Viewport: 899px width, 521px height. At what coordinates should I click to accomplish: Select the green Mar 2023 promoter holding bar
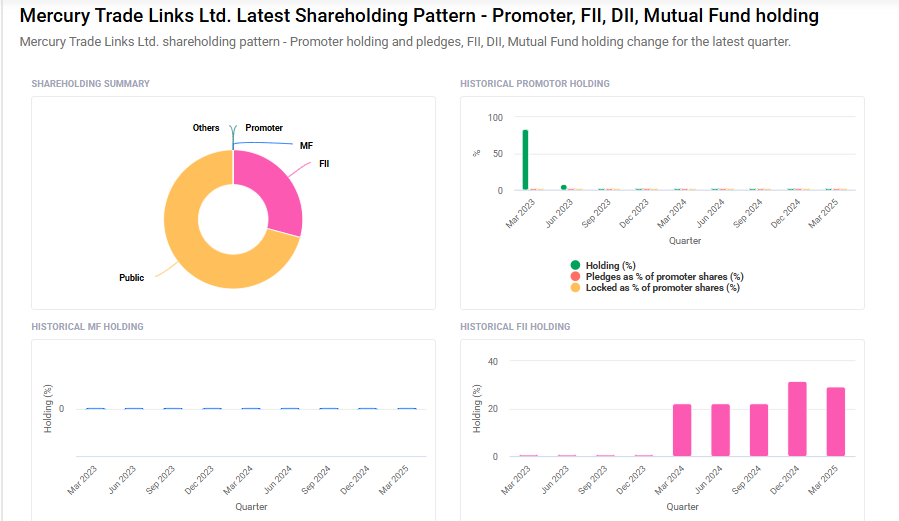pos(525,160)
